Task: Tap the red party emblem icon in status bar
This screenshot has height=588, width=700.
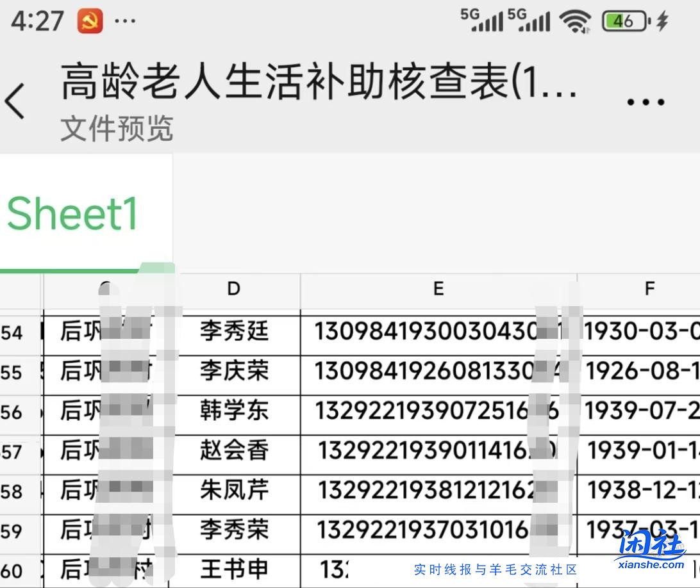Action: click(88, 20)
